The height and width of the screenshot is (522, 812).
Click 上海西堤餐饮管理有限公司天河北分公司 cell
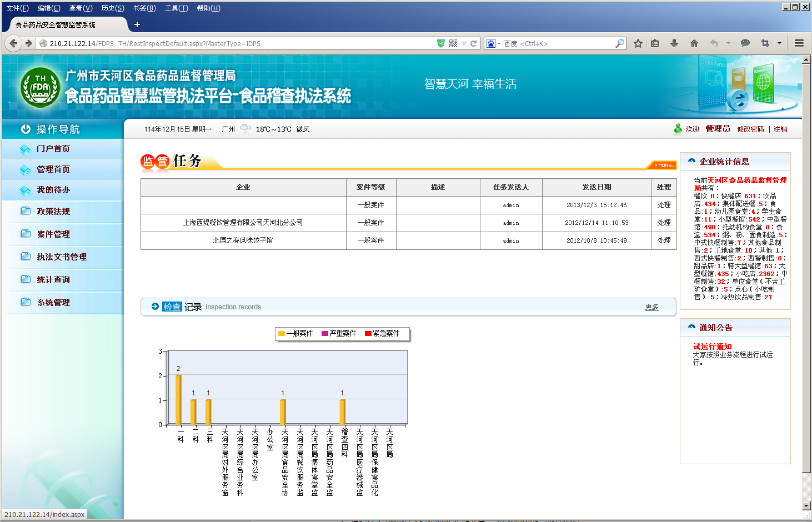pos(243,223)
